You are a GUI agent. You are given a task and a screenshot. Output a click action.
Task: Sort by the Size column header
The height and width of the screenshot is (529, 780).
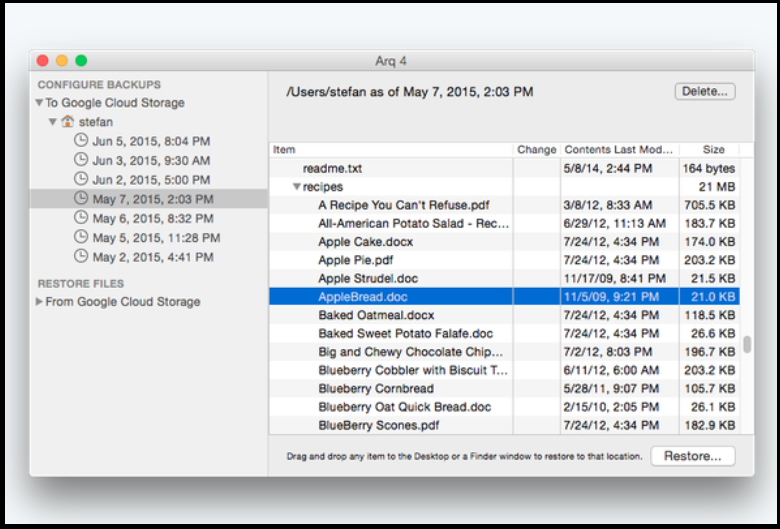coord(713,149)
